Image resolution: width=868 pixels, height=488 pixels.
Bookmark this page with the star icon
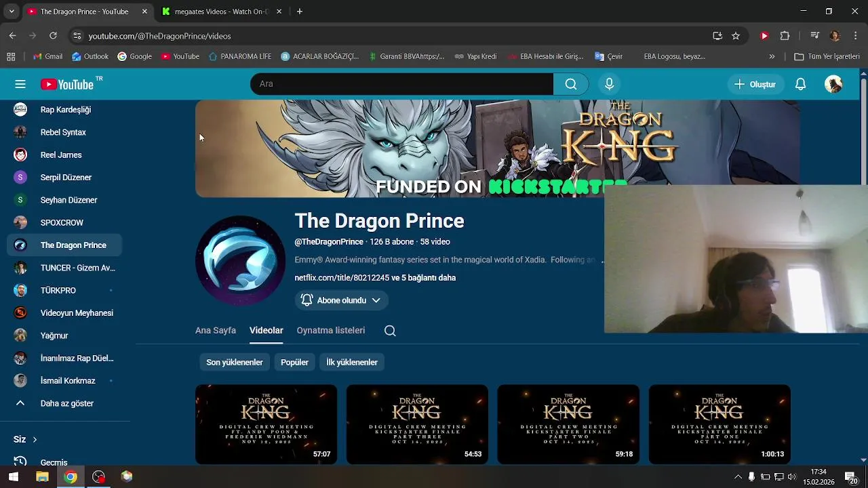(x=736, y=36)
